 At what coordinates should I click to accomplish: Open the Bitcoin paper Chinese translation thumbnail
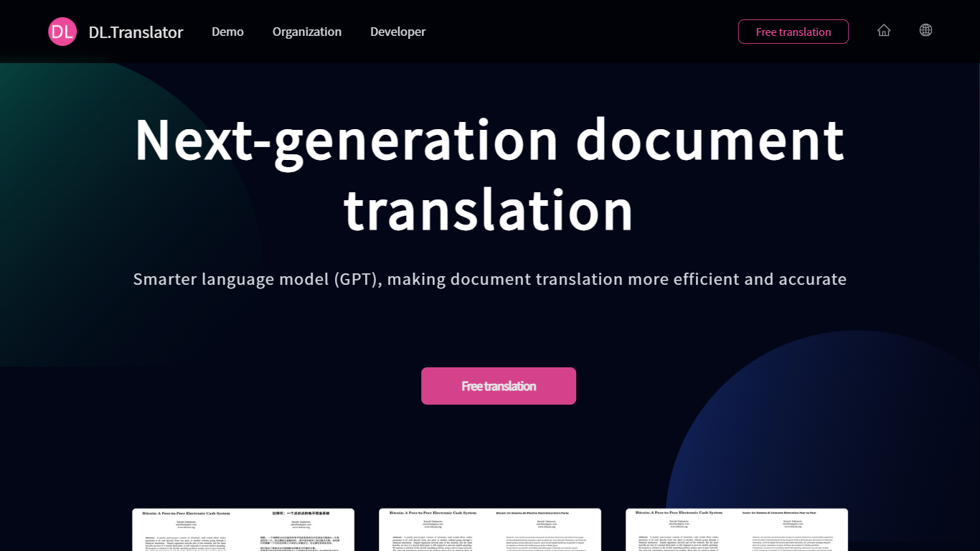(243, 529)
